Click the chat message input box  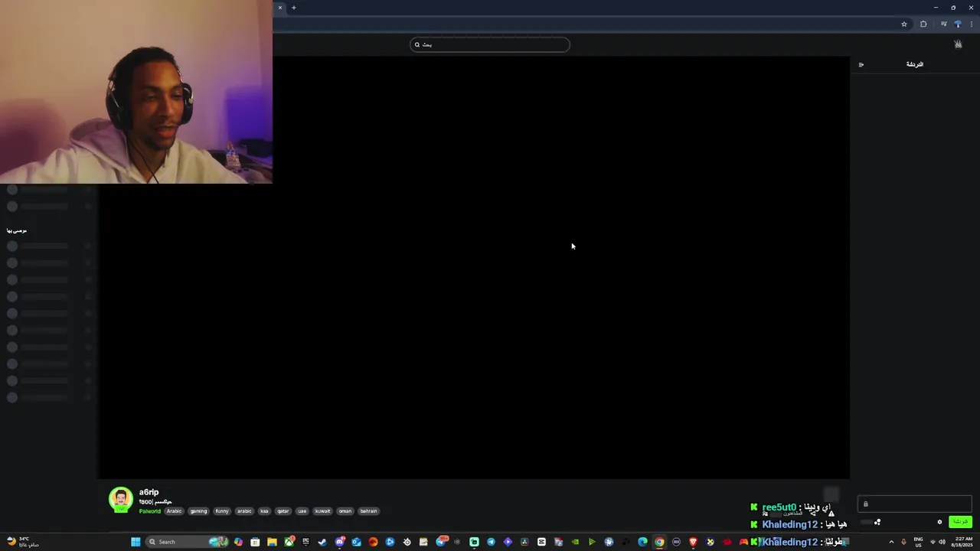click(915, 504)
